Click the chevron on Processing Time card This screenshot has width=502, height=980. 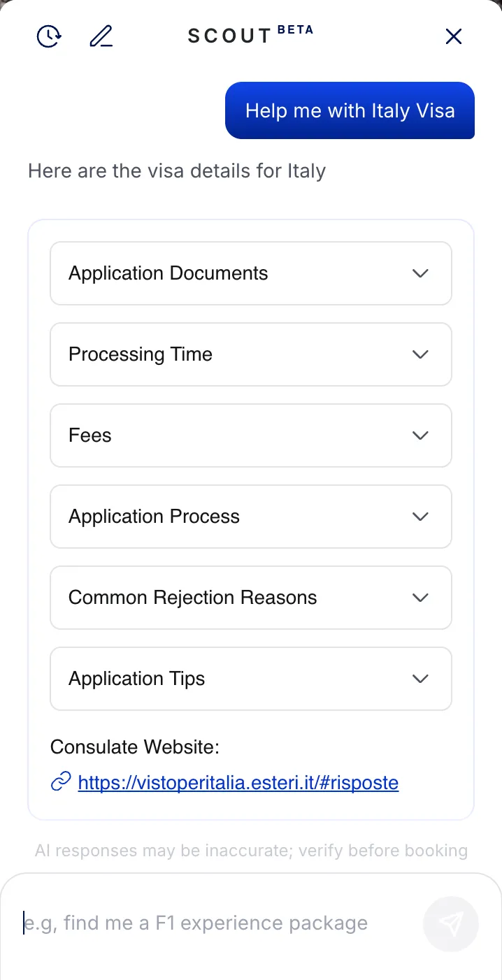tap(420, 354)
